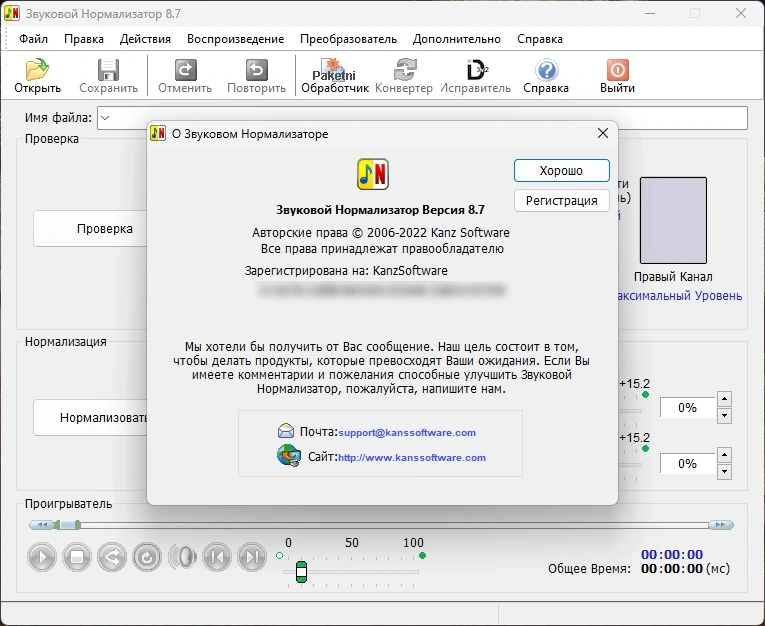
Task: Confirm the About dialog with Хорошо
Action: click(x=562, y=170)
